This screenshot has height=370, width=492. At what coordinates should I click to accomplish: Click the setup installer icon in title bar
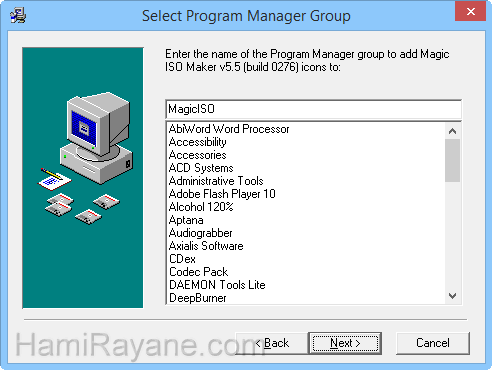click(18, 16)
